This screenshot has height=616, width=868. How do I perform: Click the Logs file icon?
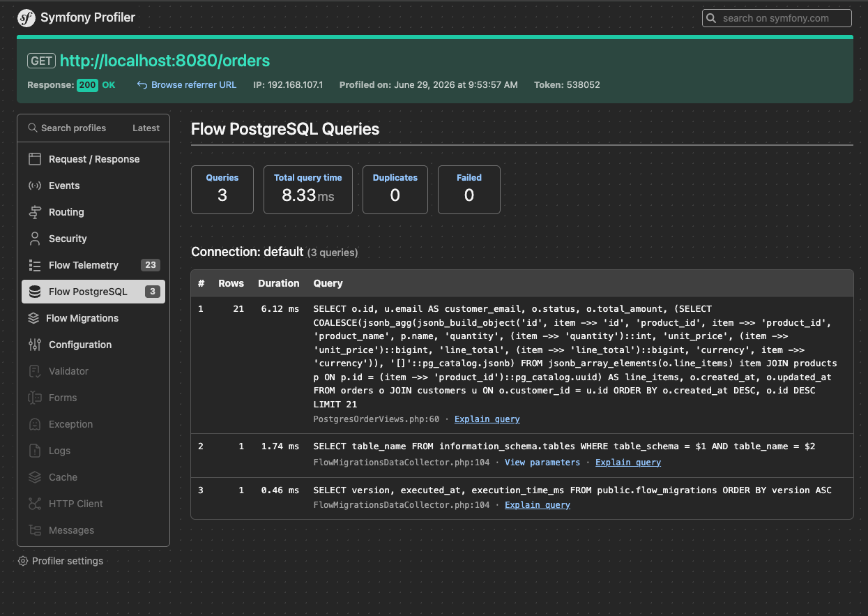[x=35, y=451]
